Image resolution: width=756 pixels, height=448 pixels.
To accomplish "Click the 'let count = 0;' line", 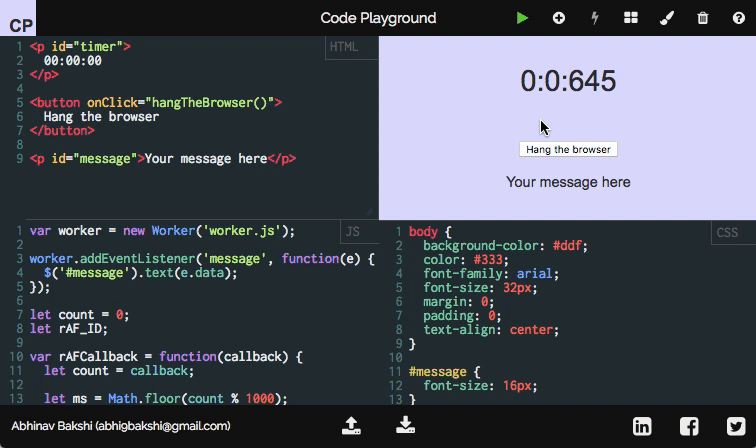I will coord(80,315).
